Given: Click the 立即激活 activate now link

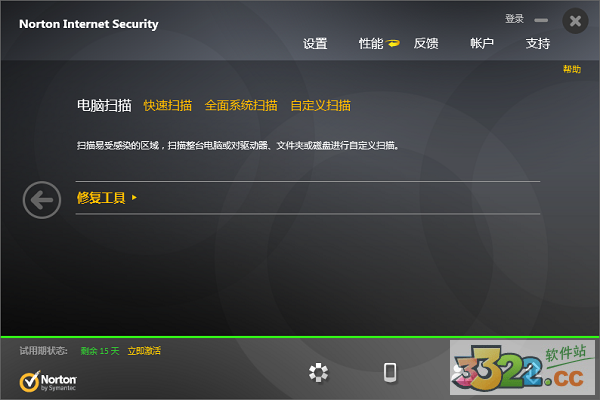Looking at the screenshot, I should (144, 351).
